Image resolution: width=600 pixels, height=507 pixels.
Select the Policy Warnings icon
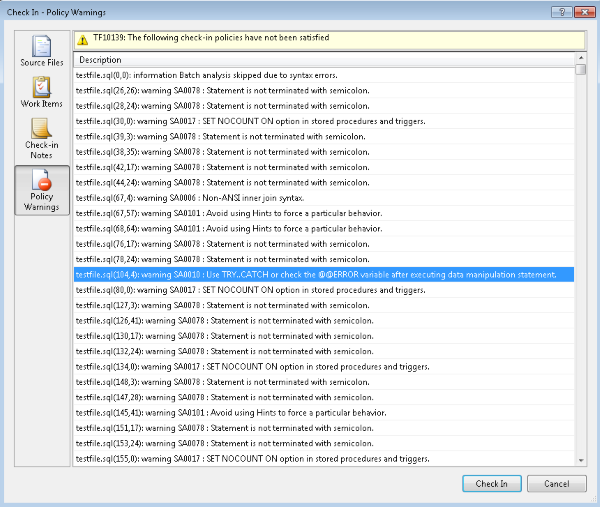pyautogui.click(x=42, y=179)
